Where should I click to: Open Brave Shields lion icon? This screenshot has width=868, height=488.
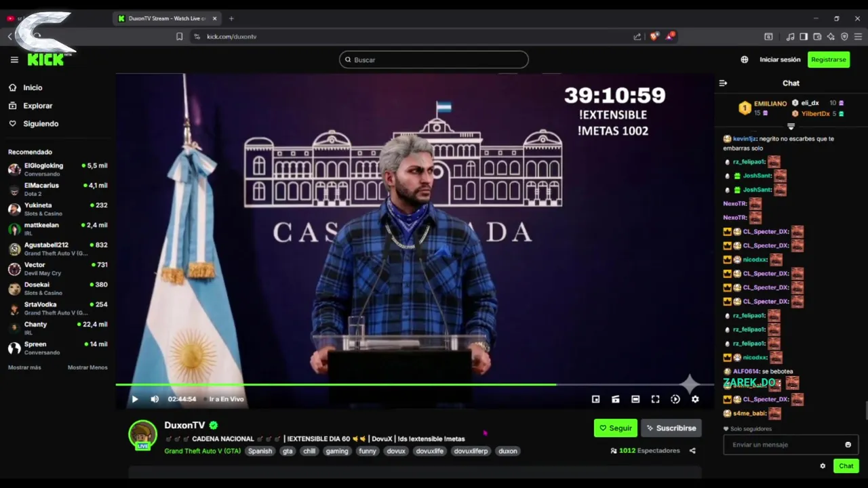(x=654, y=37)
